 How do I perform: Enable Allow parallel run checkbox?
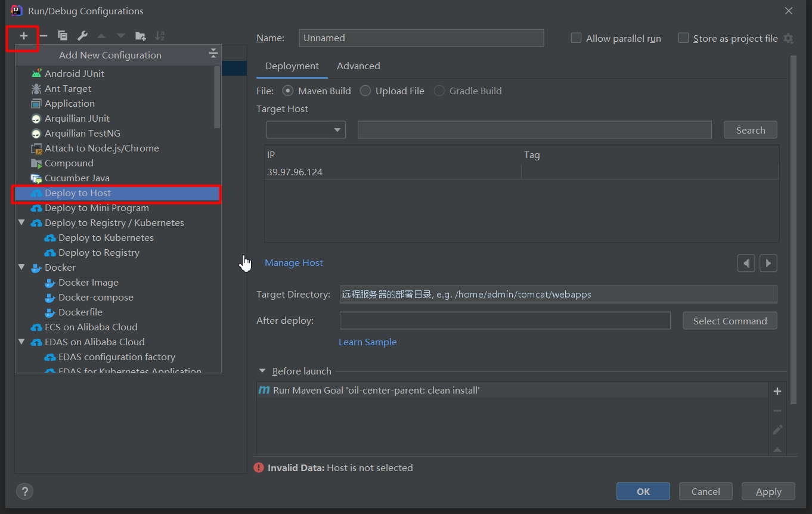[576, 38]
